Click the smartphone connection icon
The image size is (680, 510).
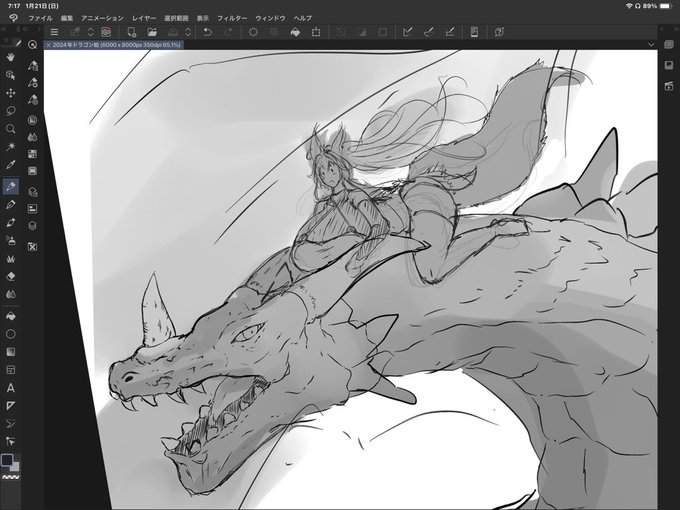point(474,32)
